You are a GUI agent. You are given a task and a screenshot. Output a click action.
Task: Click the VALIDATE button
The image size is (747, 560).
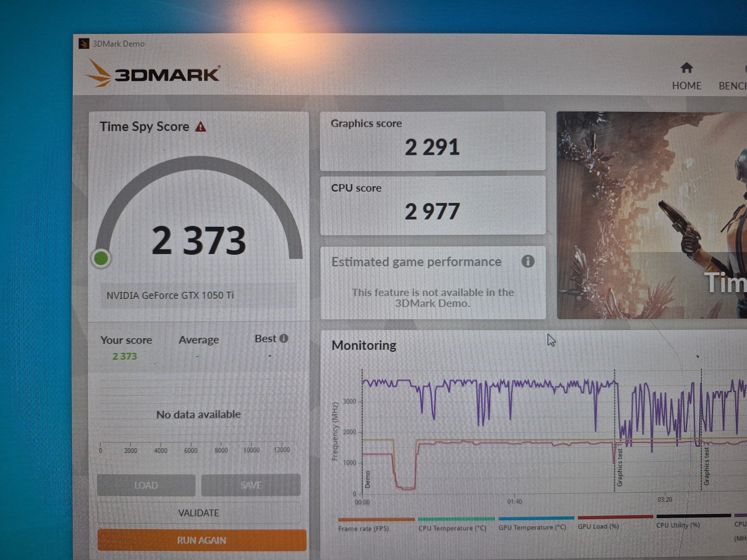pyautogui.click(x=199, y=513)
